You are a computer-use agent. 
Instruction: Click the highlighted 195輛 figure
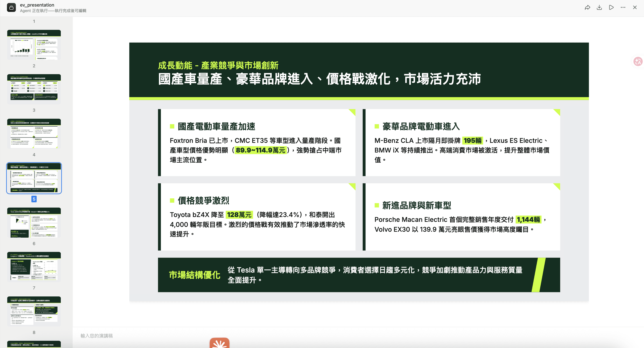pyautogui.click(x=473, y=140)
